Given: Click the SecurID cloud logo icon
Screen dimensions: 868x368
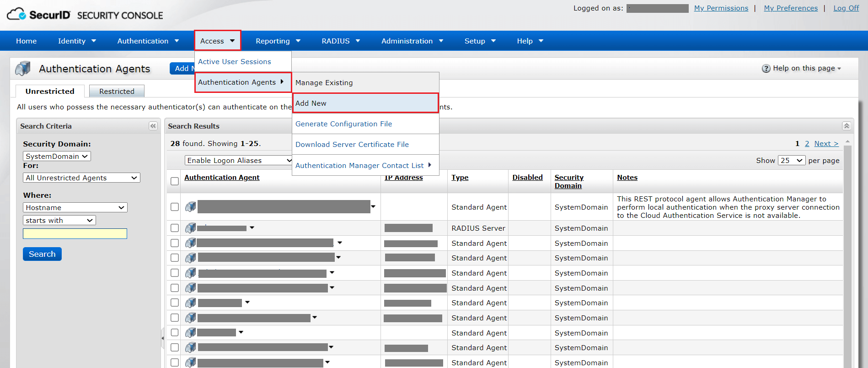Looking at the screenshot, I should (17, 14).
